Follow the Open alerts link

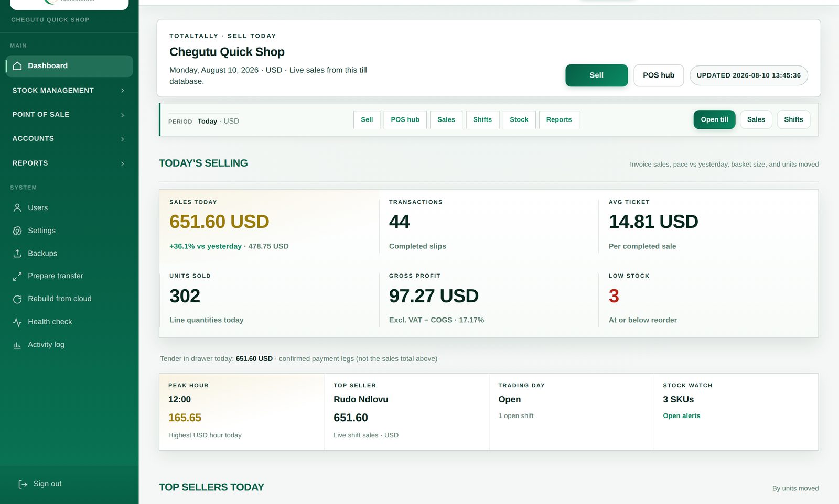coord(682,416)
